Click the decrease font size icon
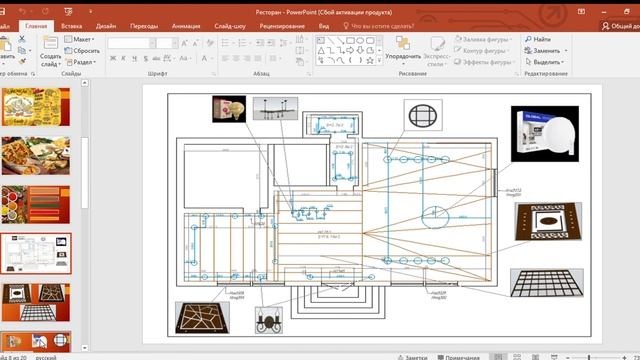Image resolution: width=640 pixels, height=360 pixels. pos(196,43)
